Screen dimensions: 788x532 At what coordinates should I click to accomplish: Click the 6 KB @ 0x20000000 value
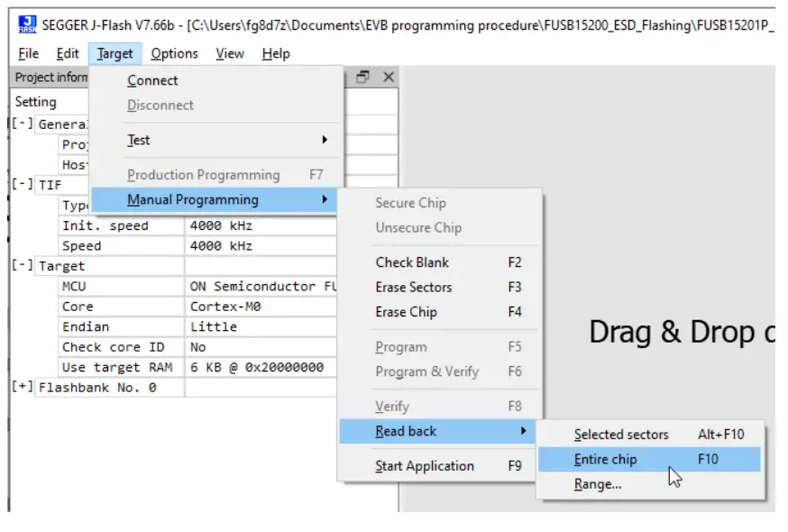[x=261, y=368]
